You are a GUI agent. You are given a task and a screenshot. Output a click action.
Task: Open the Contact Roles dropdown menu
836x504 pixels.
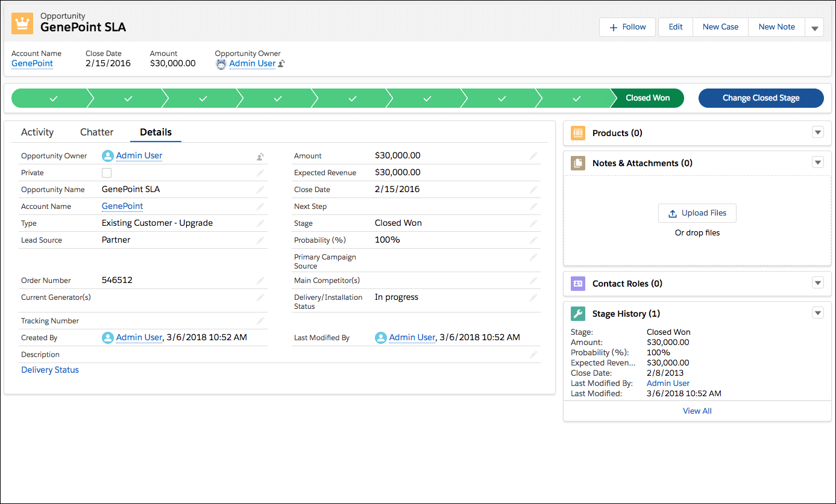817,283
